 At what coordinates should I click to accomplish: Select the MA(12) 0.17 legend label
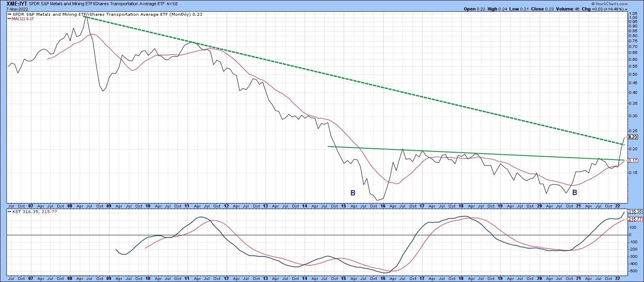pos(23,19)
